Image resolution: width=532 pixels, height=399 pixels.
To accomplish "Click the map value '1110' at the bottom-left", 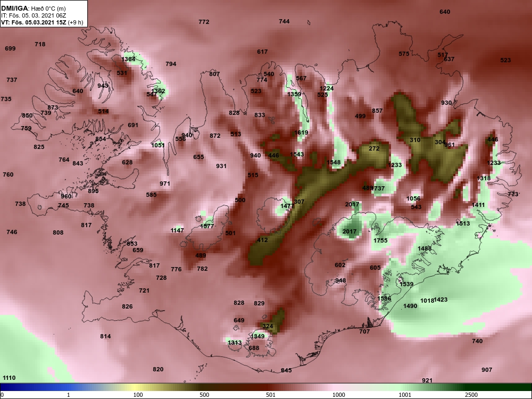I will (x=9, y=378).
